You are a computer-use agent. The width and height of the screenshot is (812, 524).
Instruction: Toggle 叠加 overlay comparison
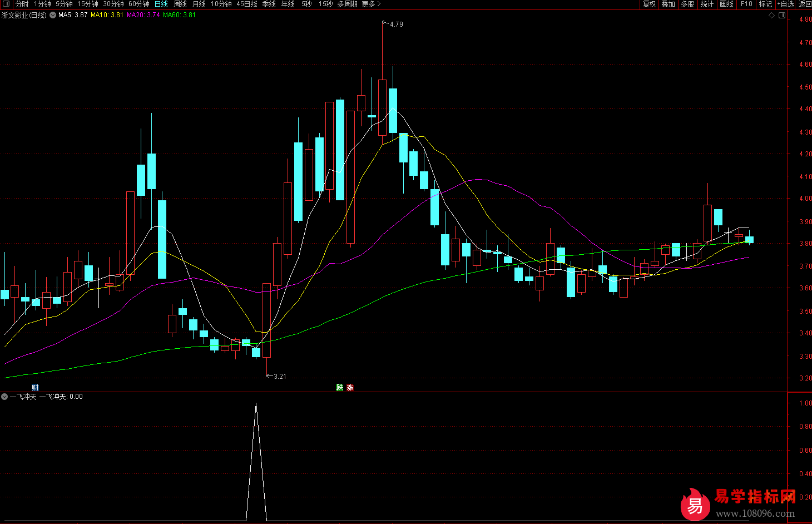[x=668, y=4]
